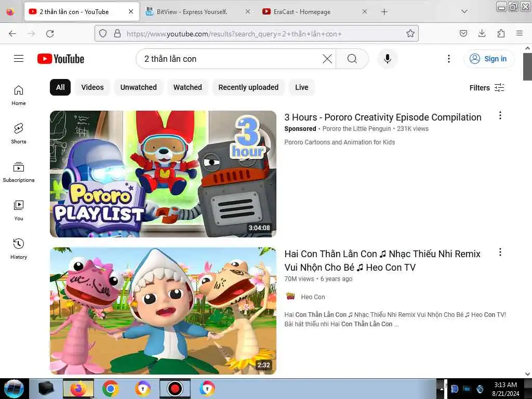Open Shorts from the sidebar
Image resolution: width=532 pixels, height=399 pixels.
pos(19,134)
